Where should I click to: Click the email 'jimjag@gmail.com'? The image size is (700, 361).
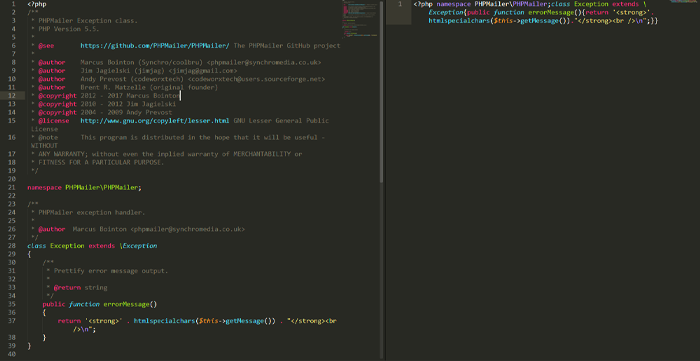pos(203,71)
